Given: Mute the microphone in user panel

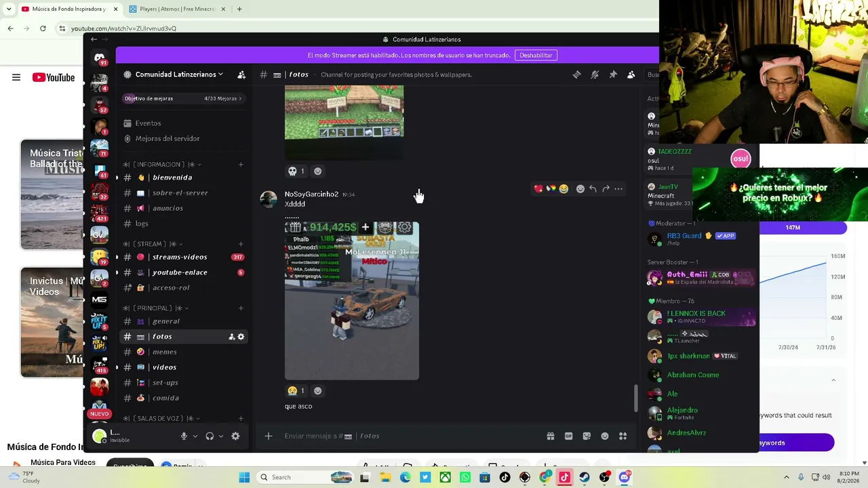Looking at the screenshot, I should tap(184, 436).
